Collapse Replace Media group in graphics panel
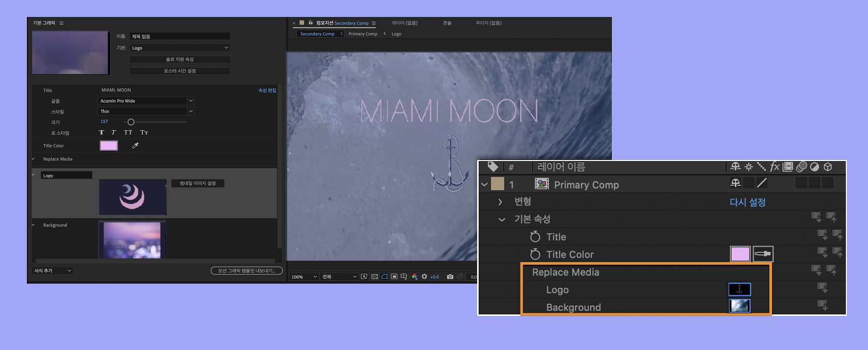The height and width of the screenshot is (350, 868). click(34, 159)
